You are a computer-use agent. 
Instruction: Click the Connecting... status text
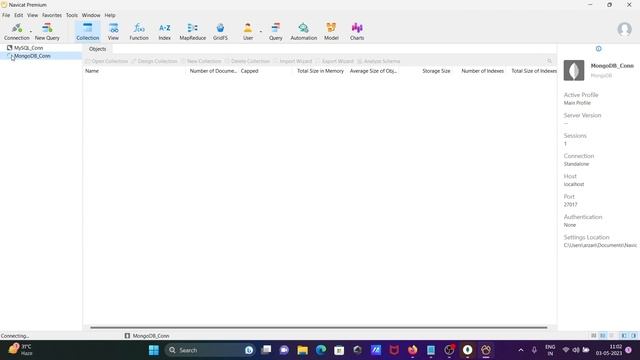[x=15, y=336]
